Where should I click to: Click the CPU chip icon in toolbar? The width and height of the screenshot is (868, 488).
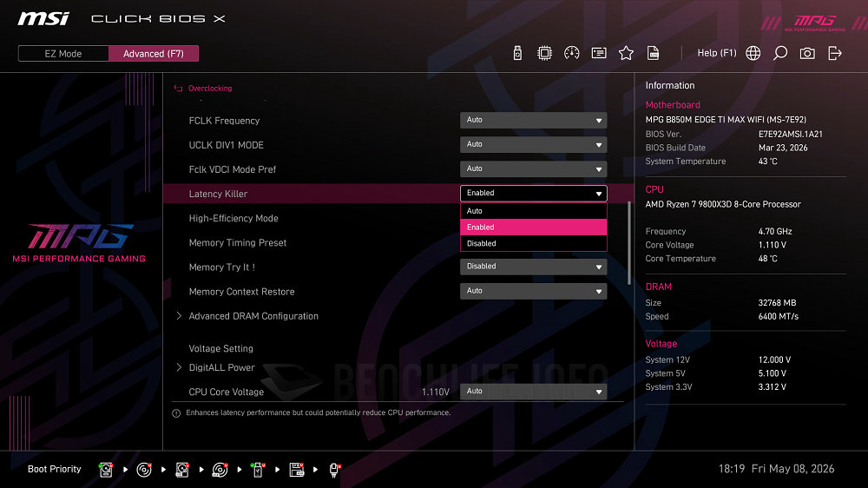[x=545, y=53]
